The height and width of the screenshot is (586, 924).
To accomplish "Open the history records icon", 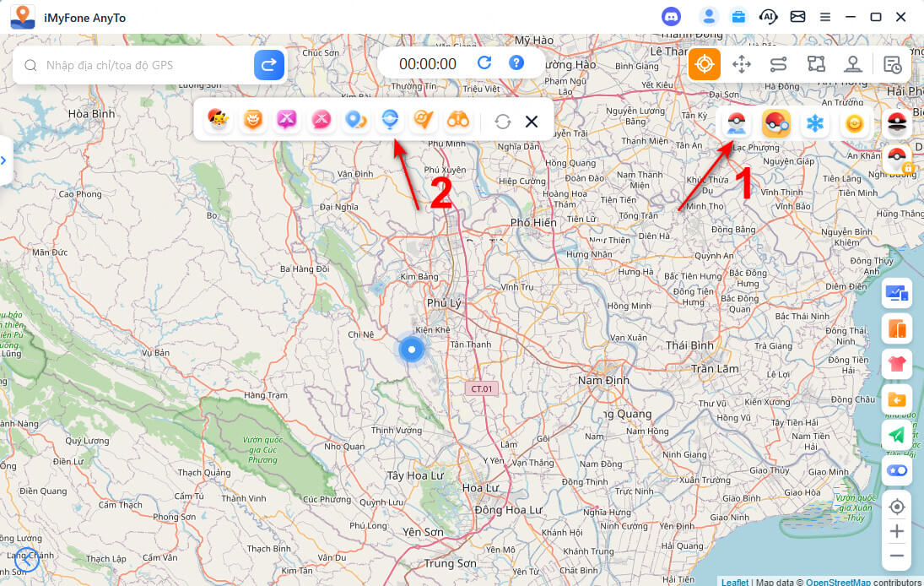I will (x=892, y=64).
